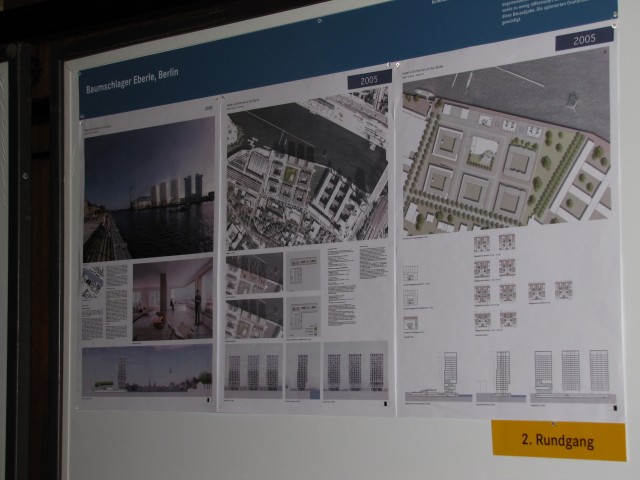This screenshot has width=640, height=480.
Task: Select the upper model photo on the middle poster
Action: pos(254,272)
